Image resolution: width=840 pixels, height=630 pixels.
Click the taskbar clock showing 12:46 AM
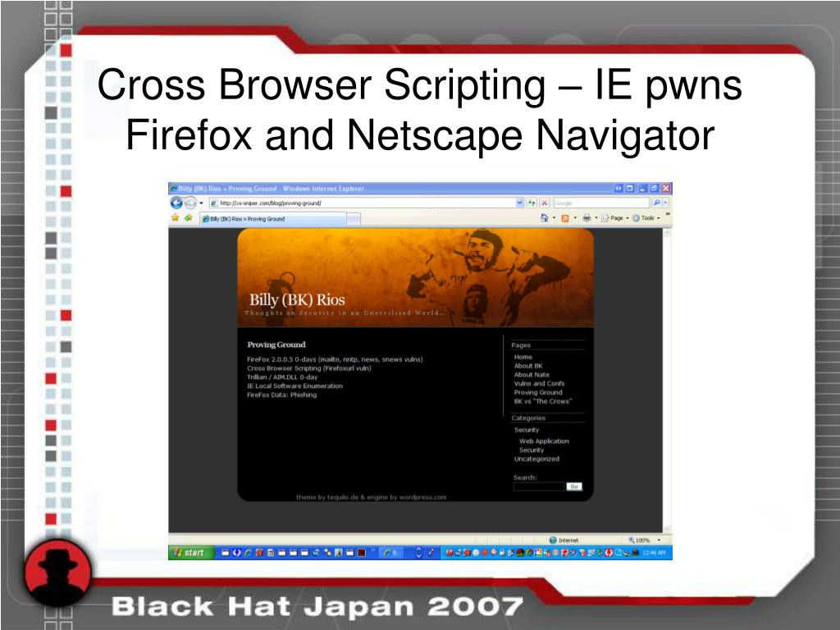coord(654,553)
